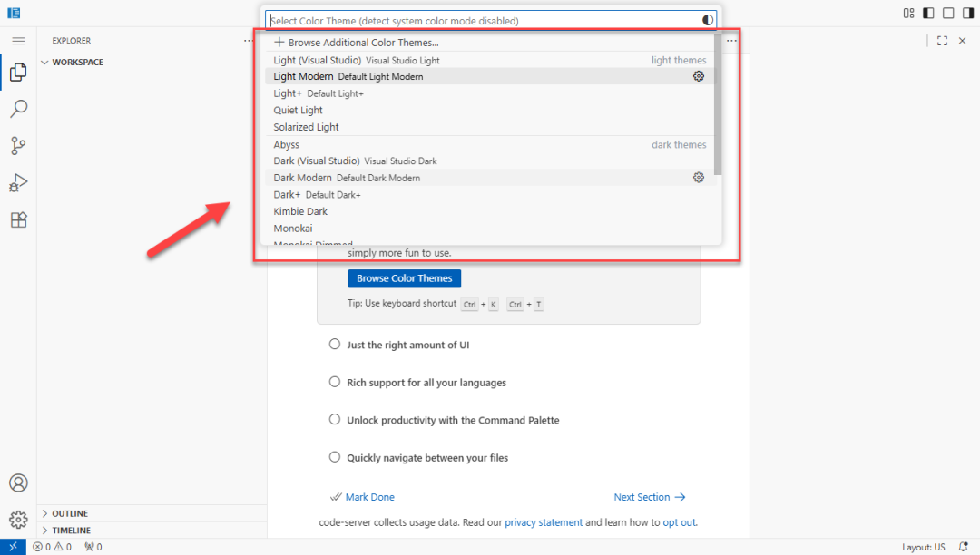Screen dimensions: 980x555
Task: Open the Accounts icon in activity bar
Action: click(x=18, y=482)
